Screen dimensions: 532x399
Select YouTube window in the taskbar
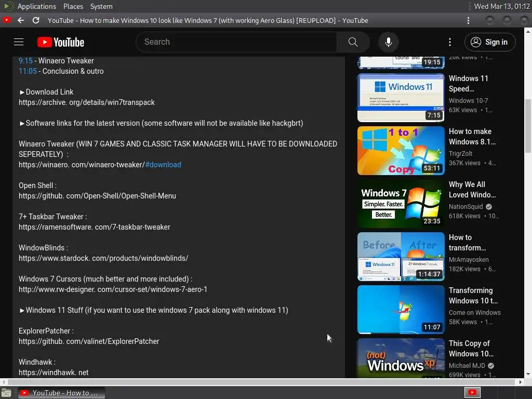[61, 393]
